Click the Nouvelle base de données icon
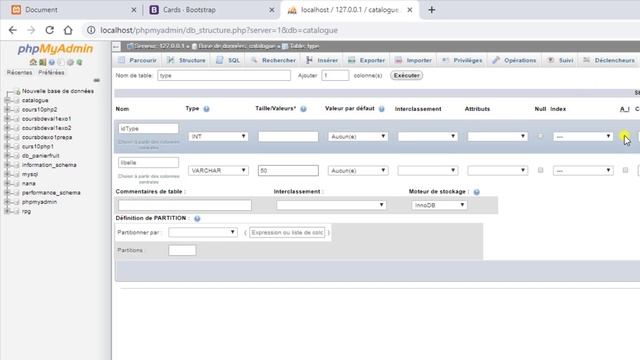 [x=17, y=91]
